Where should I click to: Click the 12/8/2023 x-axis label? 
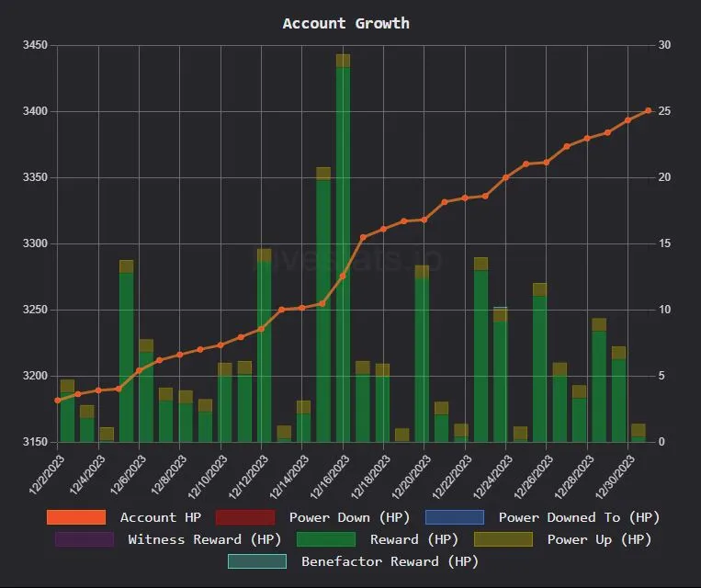click(169, 474)
